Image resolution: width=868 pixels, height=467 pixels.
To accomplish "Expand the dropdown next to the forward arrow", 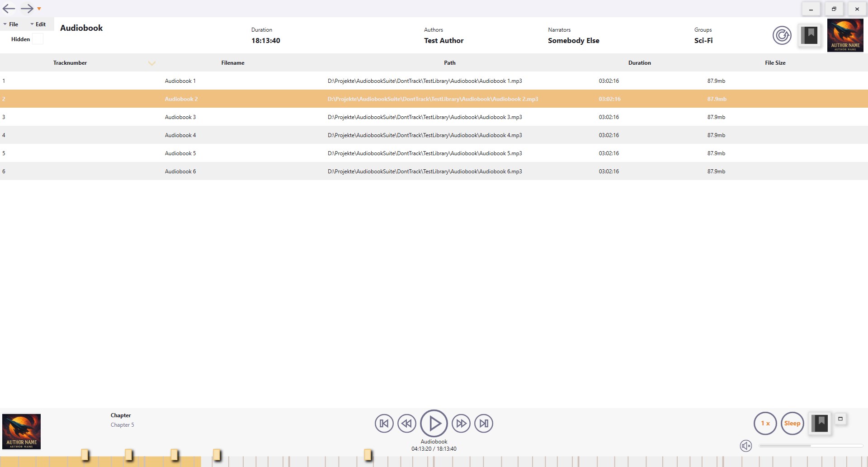I will tap(39, 9).
